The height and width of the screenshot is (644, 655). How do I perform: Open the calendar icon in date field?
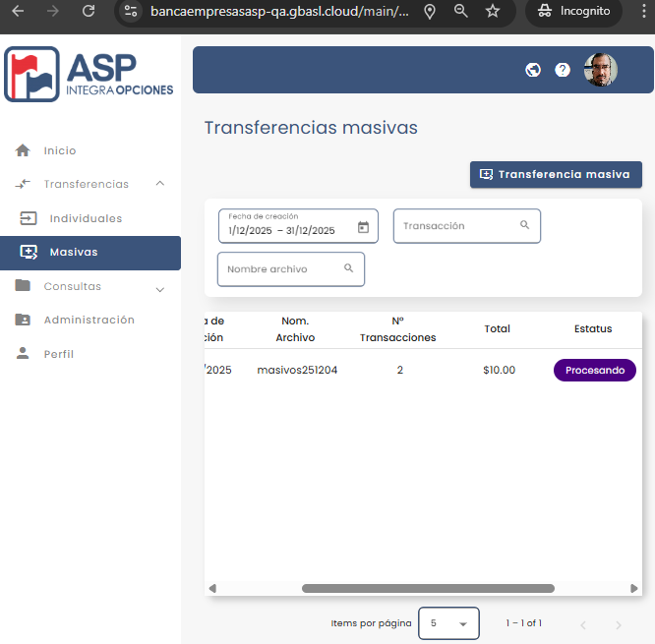(363, 227)
